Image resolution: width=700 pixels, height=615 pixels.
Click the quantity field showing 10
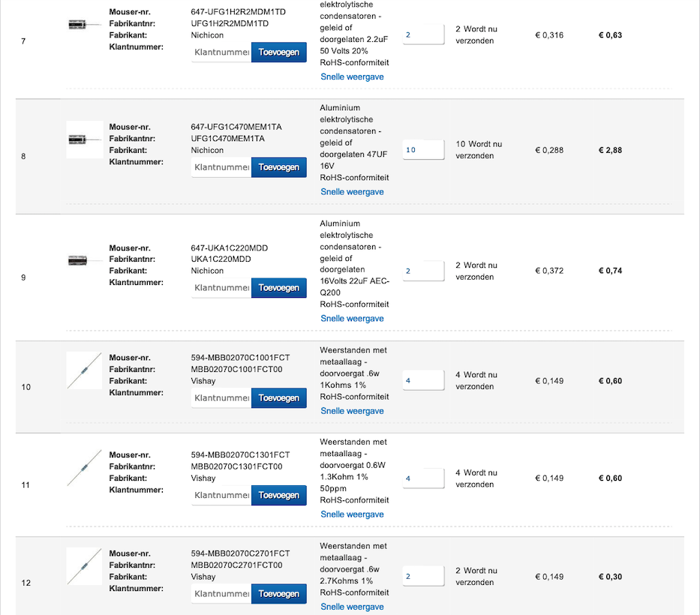coord(423,150)
